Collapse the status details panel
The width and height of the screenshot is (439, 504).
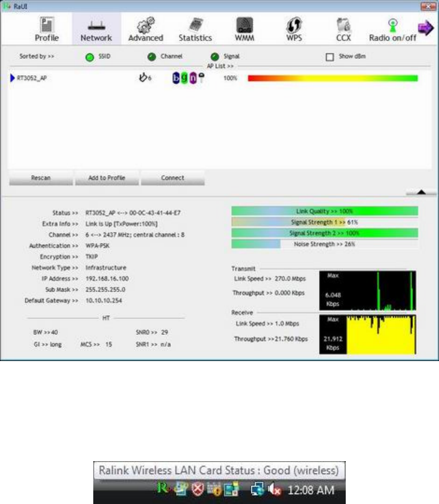(x=422, y=192)
